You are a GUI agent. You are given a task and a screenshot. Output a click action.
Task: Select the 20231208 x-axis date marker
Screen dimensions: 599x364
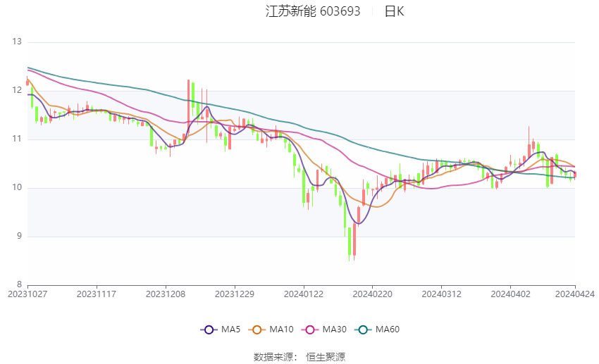pos(166,294)
